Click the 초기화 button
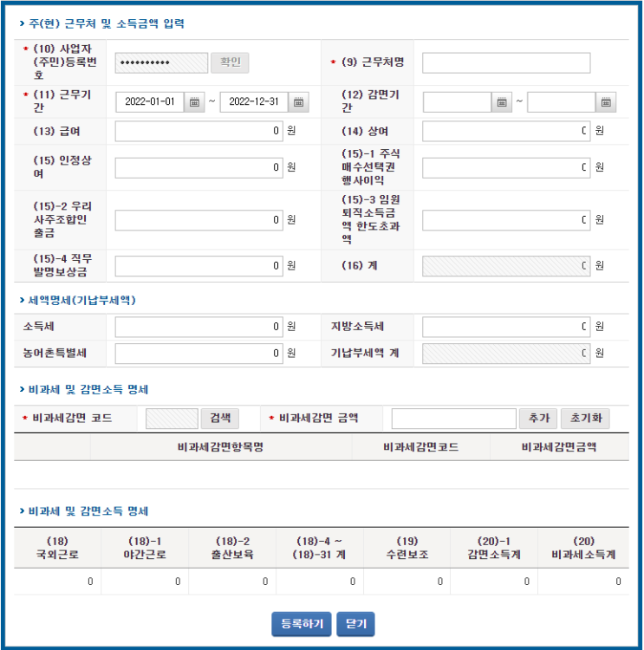This screenshot has height=650, width=644. click(x=586, y=419)
